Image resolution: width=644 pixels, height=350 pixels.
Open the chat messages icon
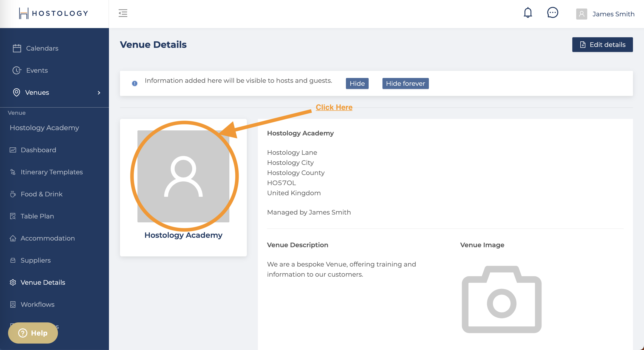pos(553,12)
